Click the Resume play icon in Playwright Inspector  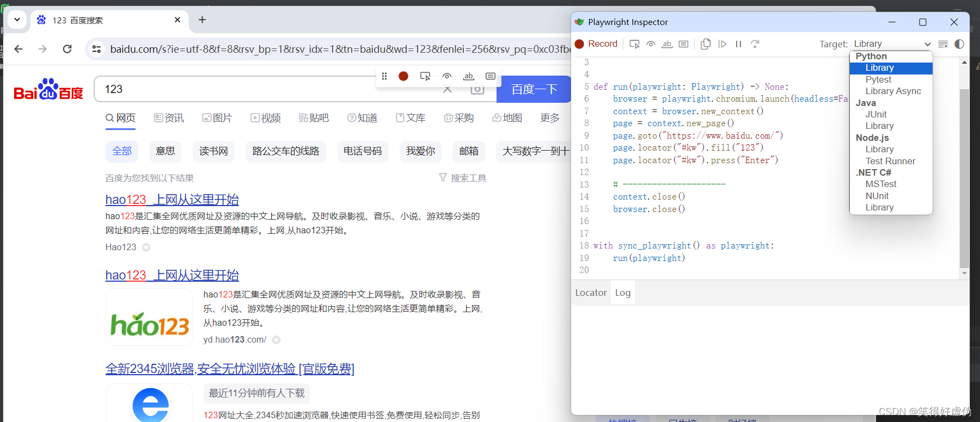tap(722, 44)
